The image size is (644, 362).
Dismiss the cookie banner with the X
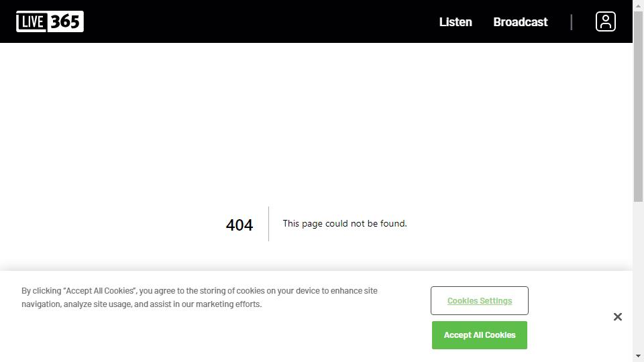click(617, 316)
